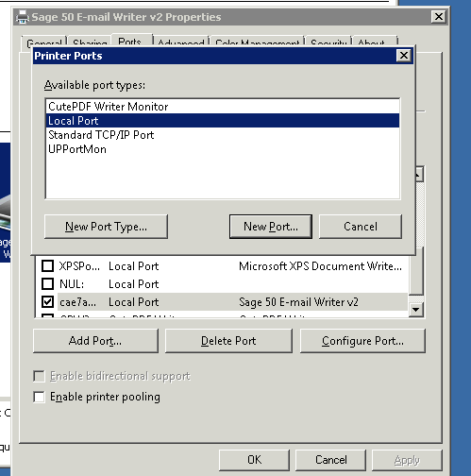
Task: Select Local Port in port types list
Action: coord(223,121)
